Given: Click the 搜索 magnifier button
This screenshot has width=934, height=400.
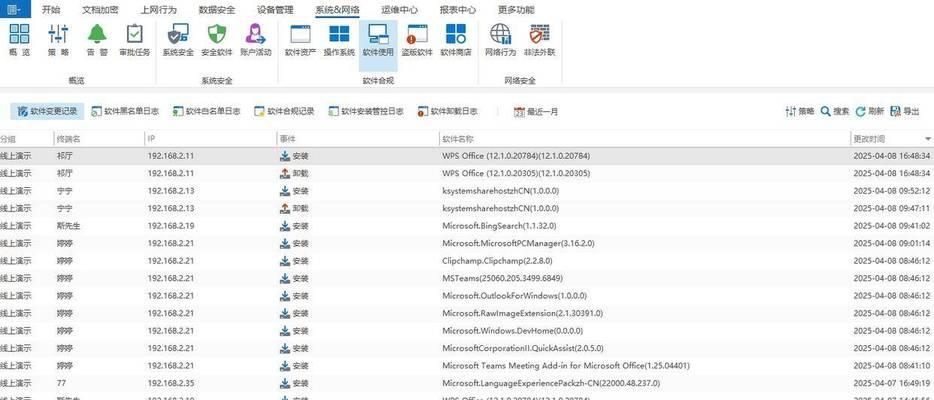Looking at the screenshot, I should pos(835,111).
